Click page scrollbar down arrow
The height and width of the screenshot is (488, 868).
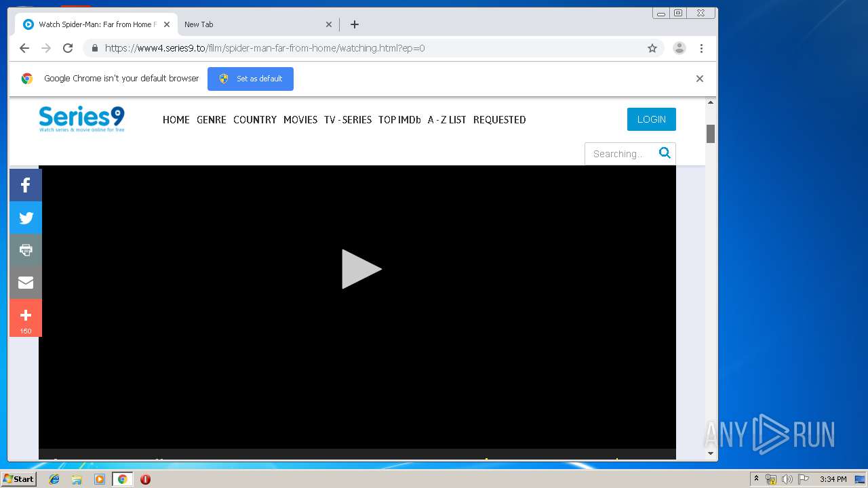(711, 453)
